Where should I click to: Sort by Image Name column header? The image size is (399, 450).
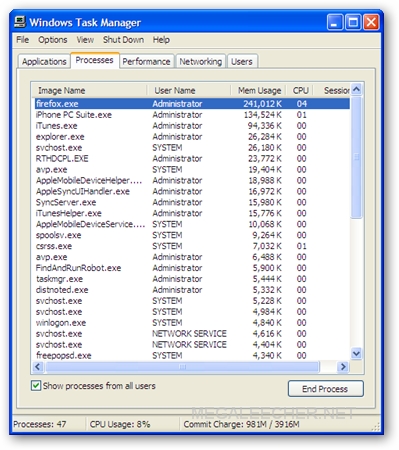pos(89,90)
